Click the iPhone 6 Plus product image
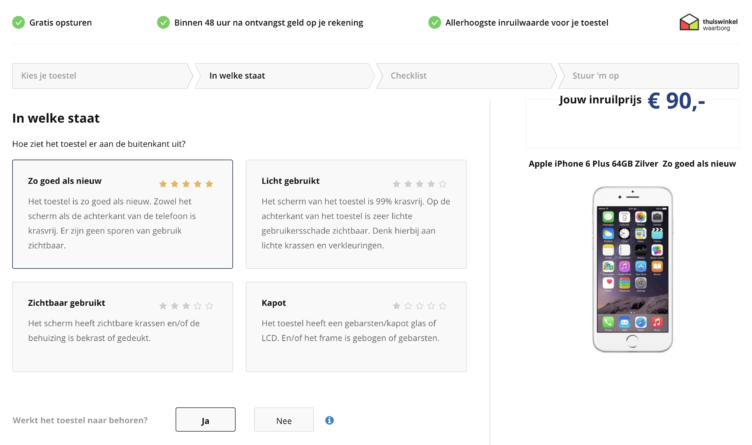This screenshot has height=445, width=752. pyautogui.click(x=632, y=268)
